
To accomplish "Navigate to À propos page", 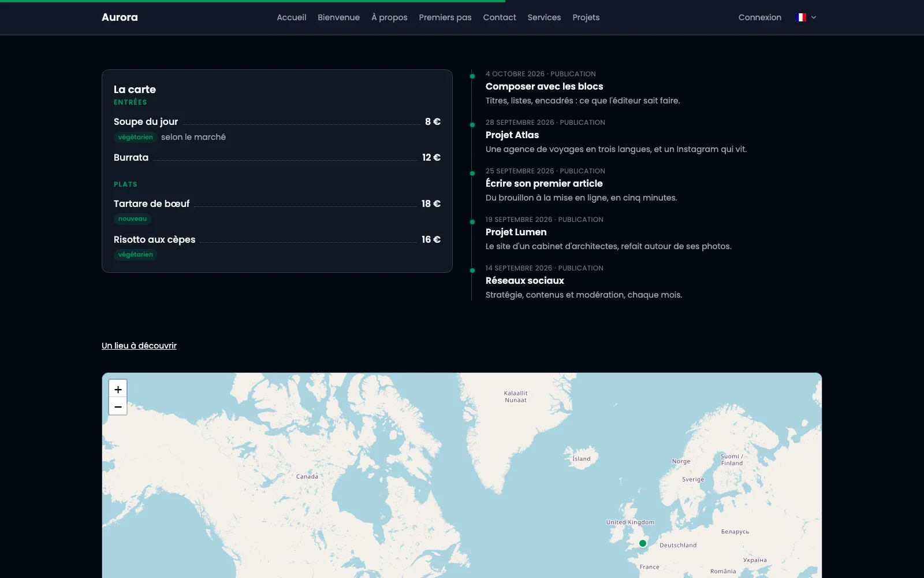I will 389,17.
